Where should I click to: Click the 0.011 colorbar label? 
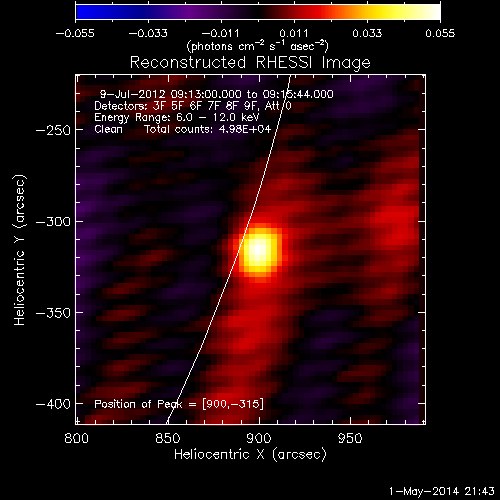294,33
